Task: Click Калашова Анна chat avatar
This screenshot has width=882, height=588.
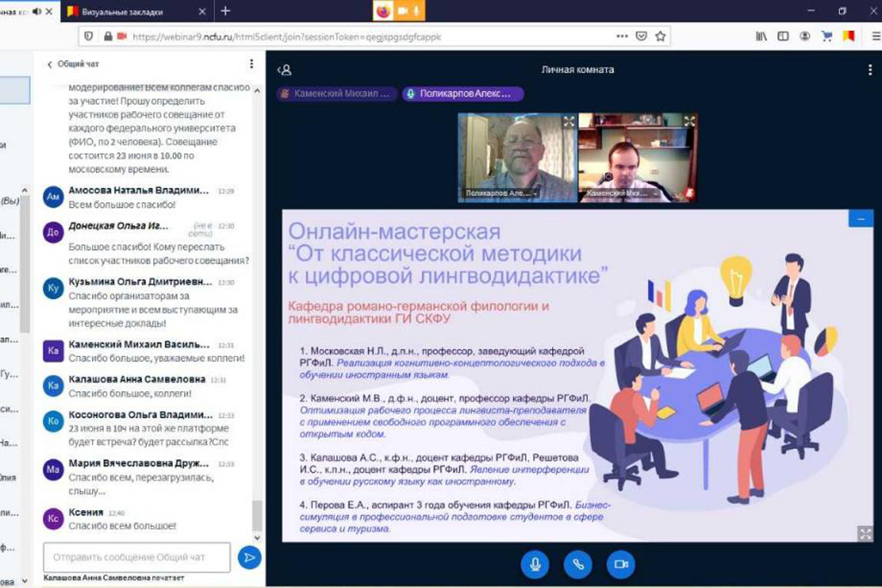Action: [53, 386]
